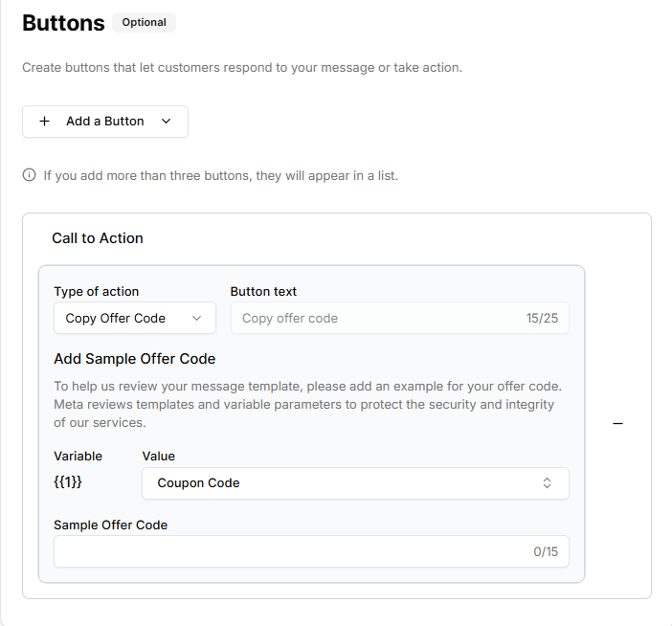Click the Buttons section title
The width and height of the screenshot is (672, 626).
pos(63,23)
